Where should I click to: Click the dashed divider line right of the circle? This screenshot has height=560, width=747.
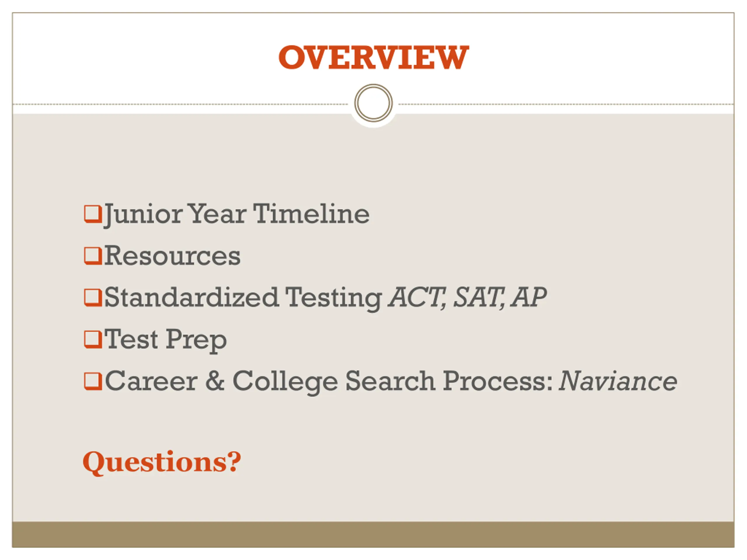tap(566, 104)
